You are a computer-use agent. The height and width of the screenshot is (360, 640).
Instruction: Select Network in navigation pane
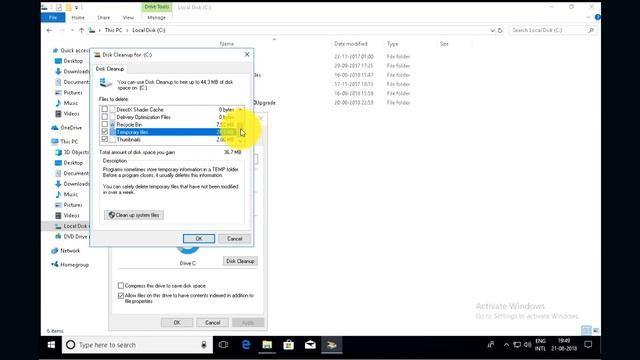pyautogui.click(x=66, y=251)
